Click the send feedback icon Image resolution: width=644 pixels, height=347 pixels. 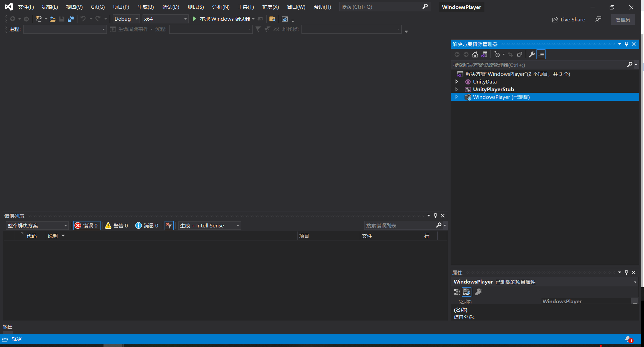pos(598,19)
